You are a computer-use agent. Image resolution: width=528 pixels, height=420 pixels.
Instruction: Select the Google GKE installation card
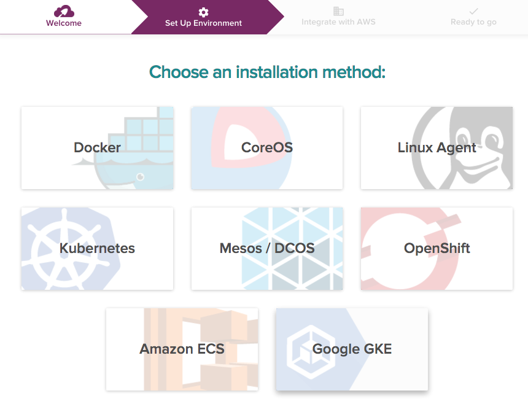[351, 349]
